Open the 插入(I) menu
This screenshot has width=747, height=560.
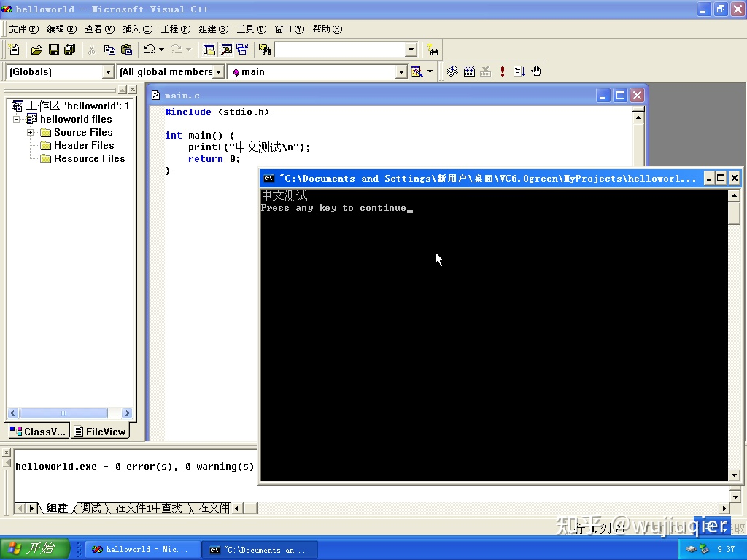coord(138,29)
